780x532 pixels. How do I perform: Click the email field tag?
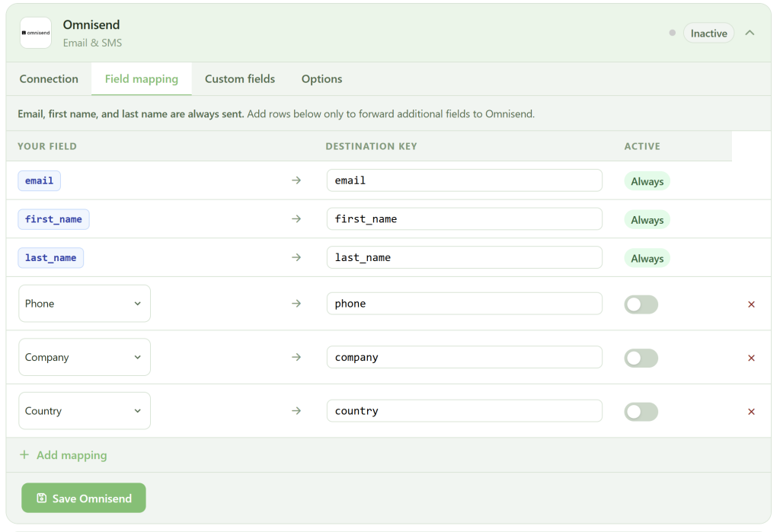point(40,180)
